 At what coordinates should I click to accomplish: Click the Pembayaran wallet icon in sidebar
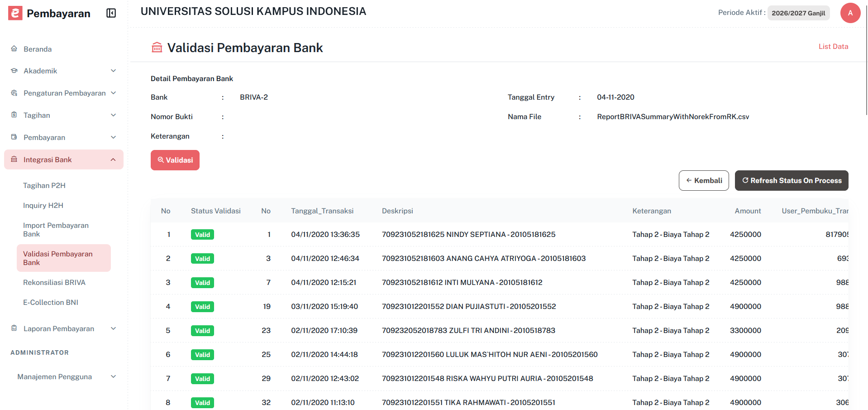pos(14,137)
